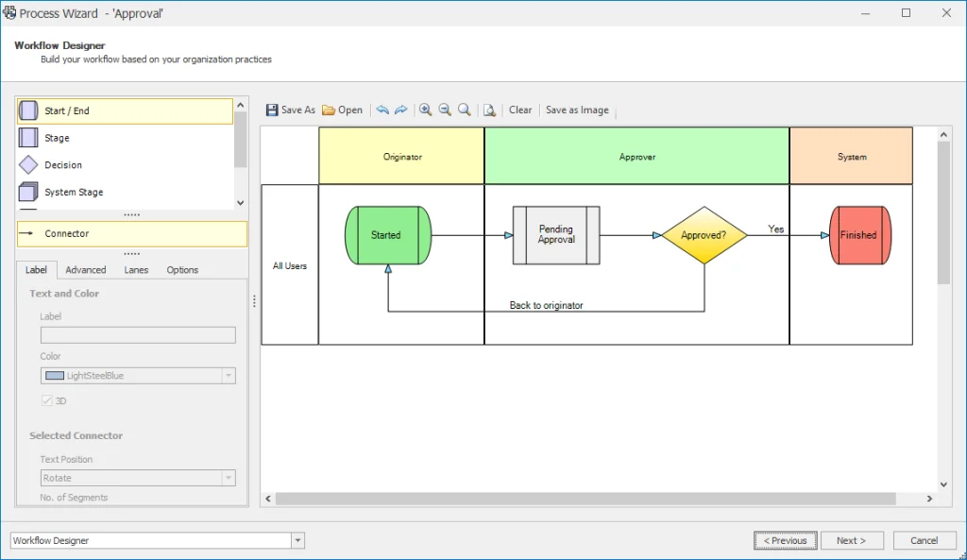The height and width of the screenshot is (560, 967).
Task: Redo the last undone action
Action: tap(401, 110)
